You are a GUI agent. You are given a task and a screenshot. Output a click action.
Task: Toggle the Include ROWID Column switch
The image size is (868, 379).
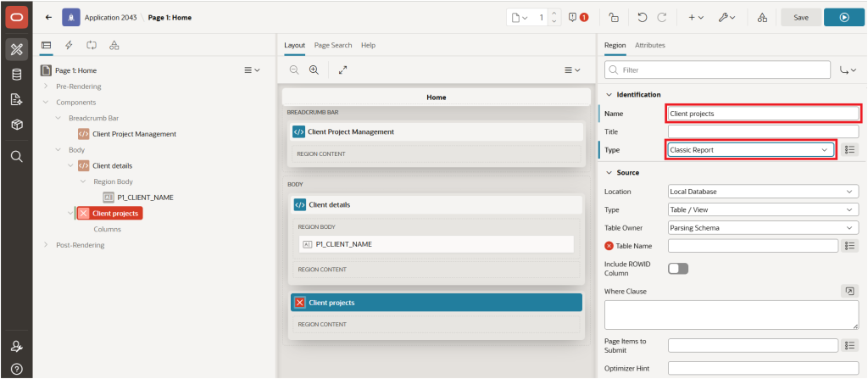[x=678, y=269]
